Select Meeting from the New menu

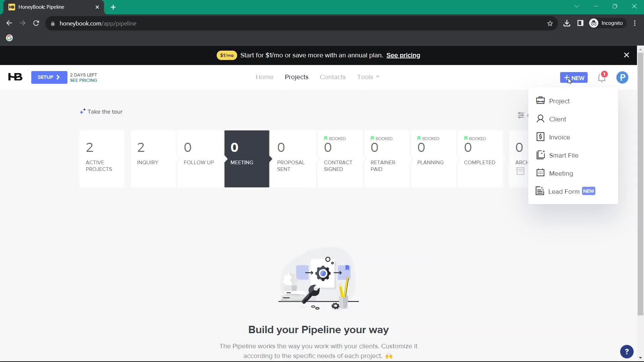point(573,173)
